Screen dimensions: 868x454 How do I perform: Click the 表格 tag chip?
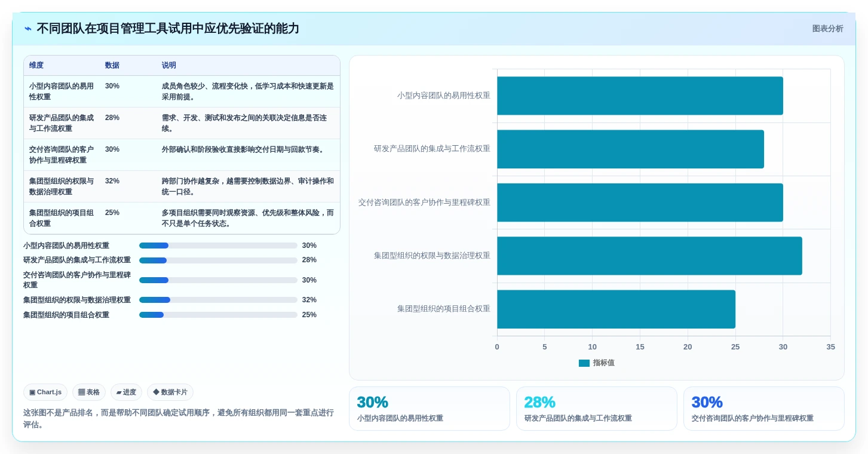(x=89, y=392)
